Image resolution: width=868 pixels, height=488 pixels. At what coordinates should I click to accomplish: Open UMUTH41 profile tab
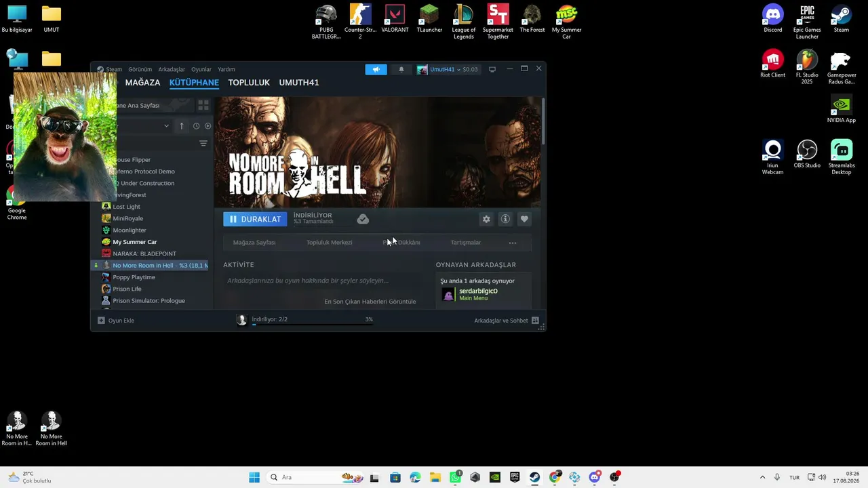click(x=299, y=83)
